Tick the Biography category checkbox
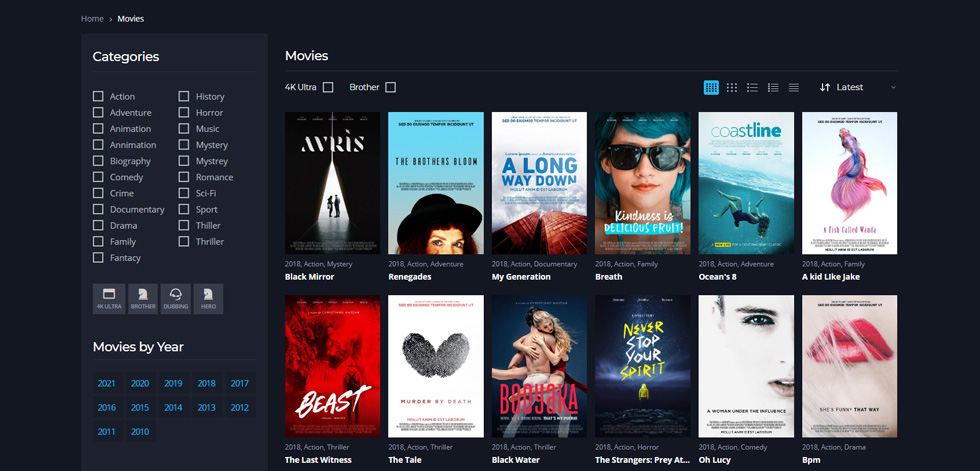Screen dimensions: 980x471 [x=98, y=161]
